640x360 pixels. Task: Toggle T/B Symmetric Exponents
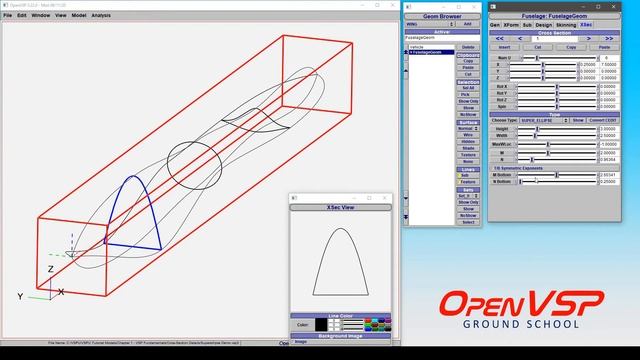(554, 168)
